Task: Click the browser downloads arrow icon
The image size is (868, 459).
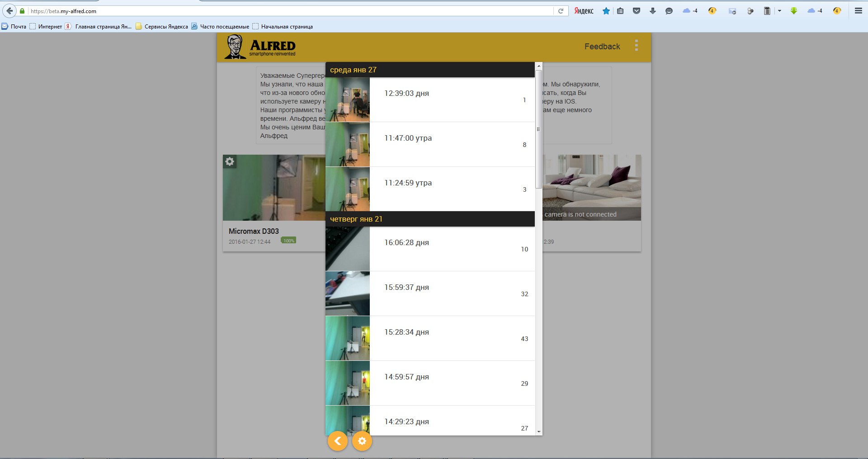Action: (652, 11)
